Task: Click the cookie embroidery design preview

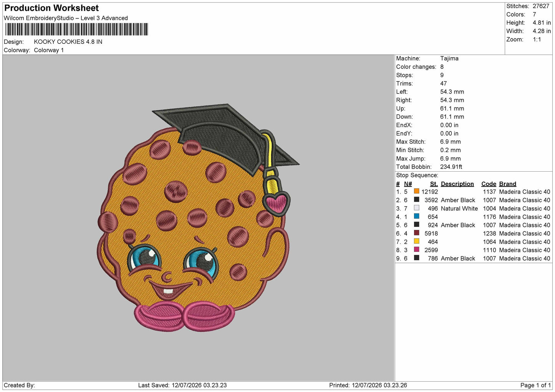Action: click(x=198, y=218)
